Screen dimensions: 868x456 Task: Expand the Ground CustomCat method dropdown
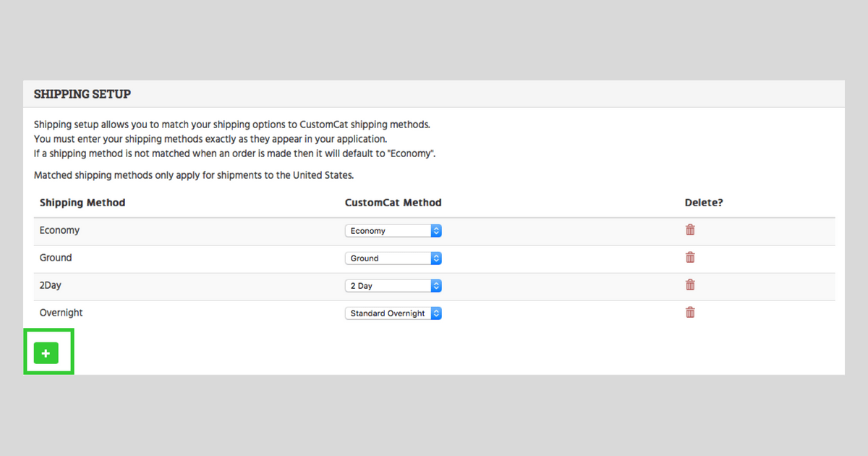tap(393, 258)
